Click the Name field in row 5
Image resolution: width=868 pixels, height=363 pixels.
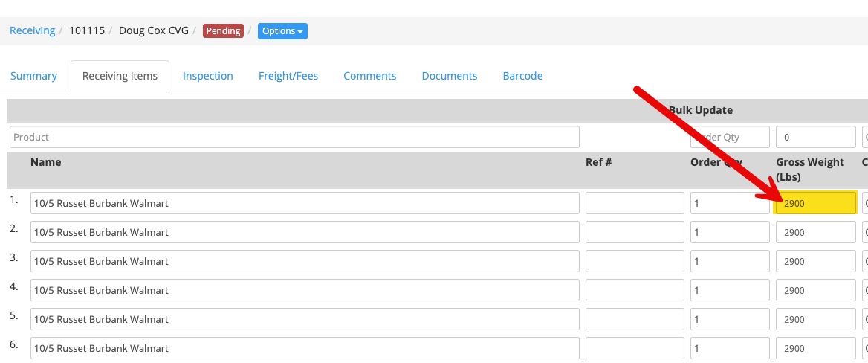click(305, 319)
